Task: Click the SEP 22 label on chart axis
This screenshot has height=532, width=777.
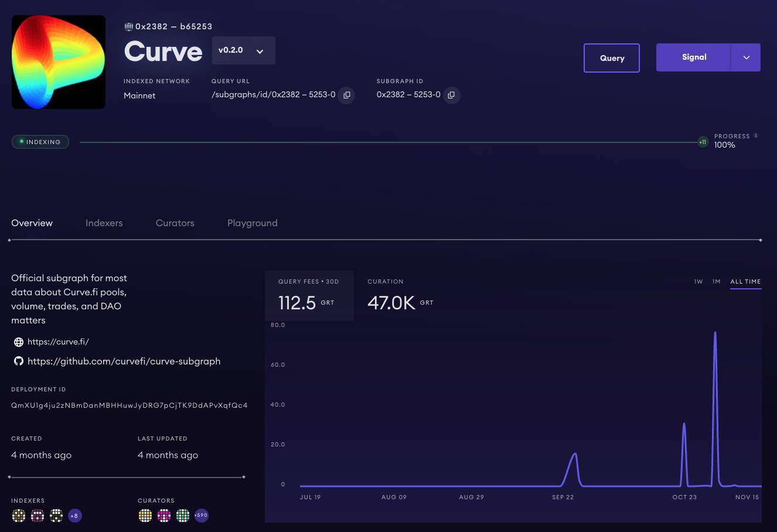Action: [563, 497]
